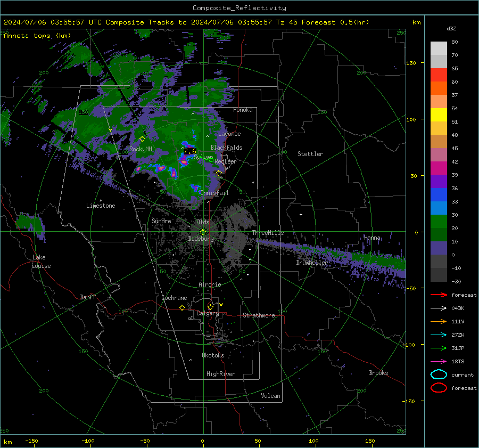Click the yellow diamond marker above RockyMH
This screenshot has width=479, height=448.
[x=142, y=139]
